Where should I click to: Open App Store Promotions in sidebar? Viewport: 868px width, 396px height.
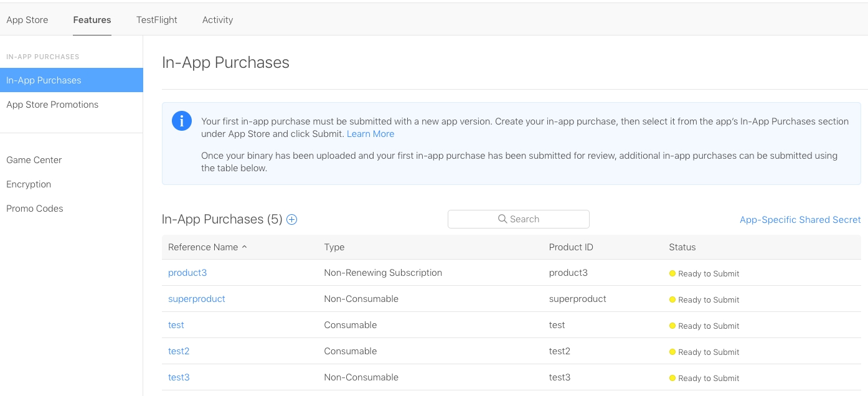tap(52, 105)
